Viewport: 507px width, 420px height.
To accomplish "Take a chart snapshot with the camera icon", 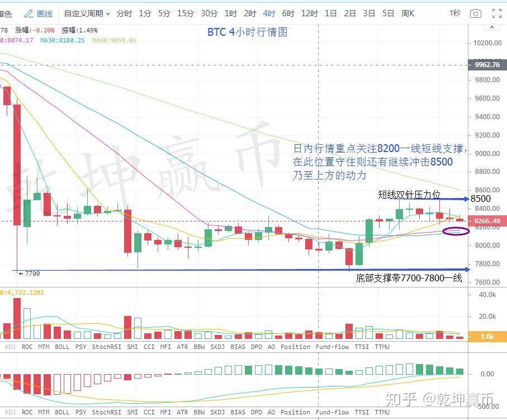I will pyautogui.click(x=475, y=13).
